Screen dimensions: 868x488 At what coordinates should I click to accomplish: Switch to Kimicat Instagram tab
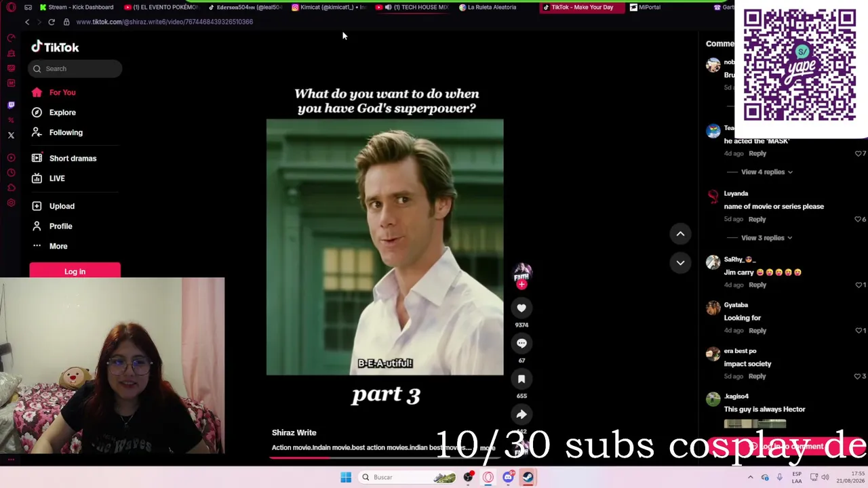[x=330, y=7]
